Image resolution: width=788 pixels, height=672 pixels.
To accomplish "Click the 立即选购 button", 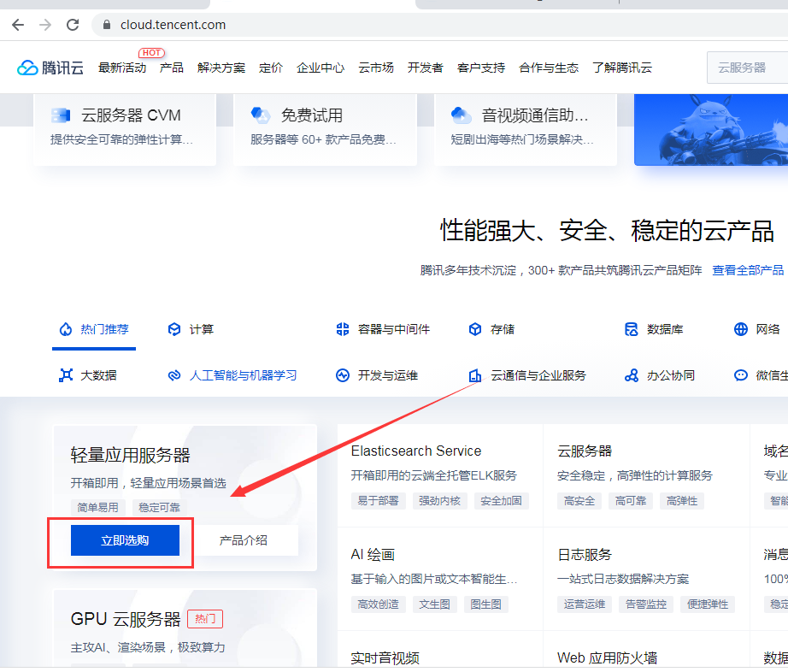I will [125, 540].
